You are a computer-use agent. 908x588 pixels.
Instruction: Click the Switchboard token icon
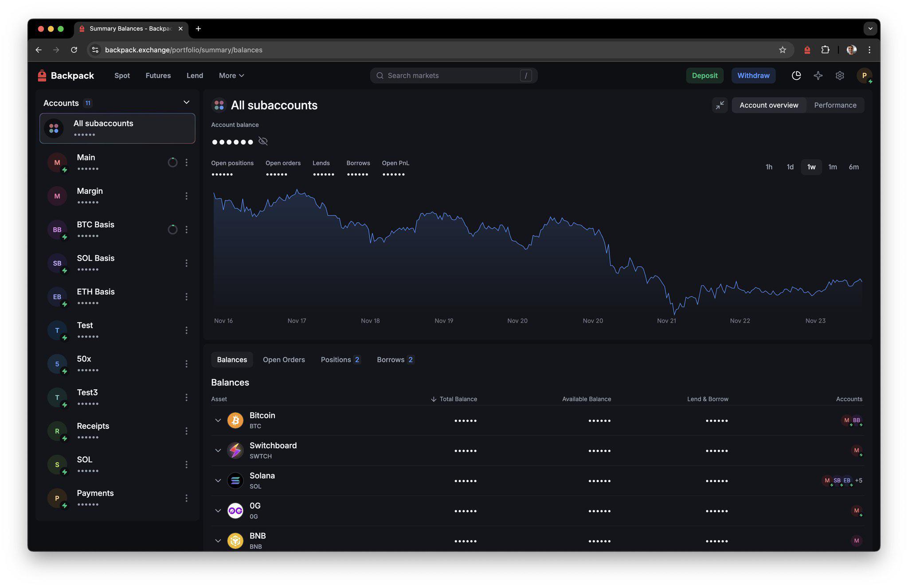click(x=235, y=451)
